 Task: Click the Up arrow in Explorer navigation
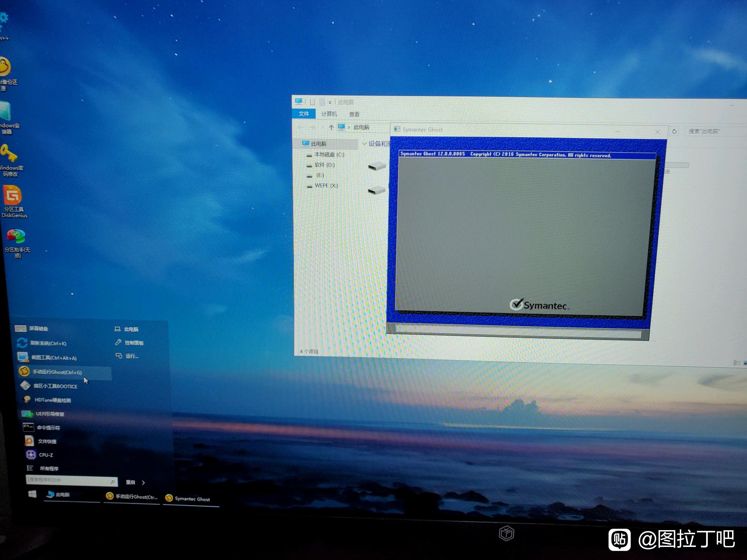pyautogui.click(x=331, y=127)
